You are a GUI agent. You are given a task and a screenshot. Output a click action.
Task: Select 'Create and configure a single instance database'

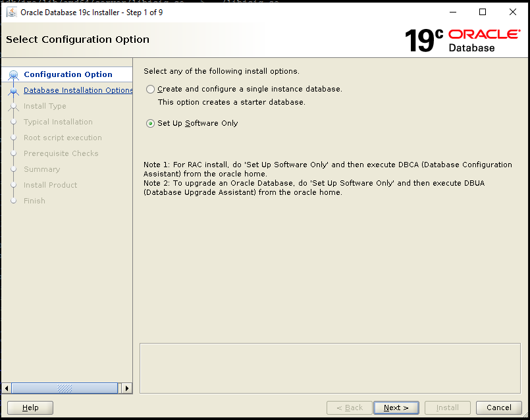click(x=150, y=90)
